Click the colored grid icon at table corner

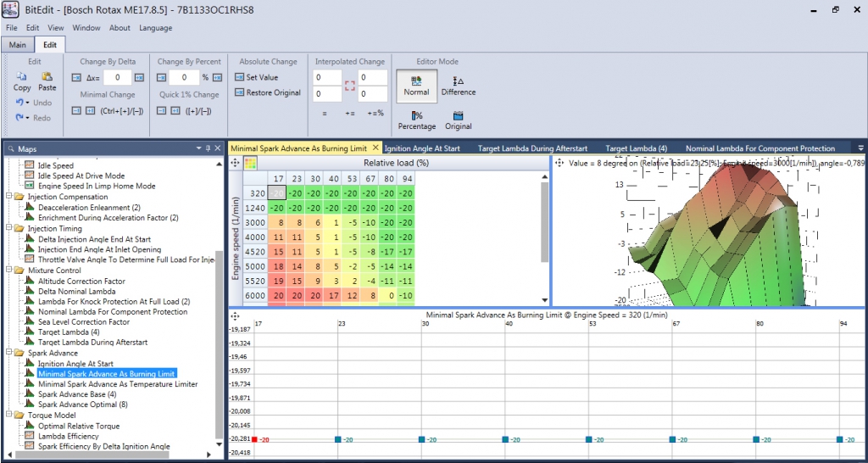(250, 163)
